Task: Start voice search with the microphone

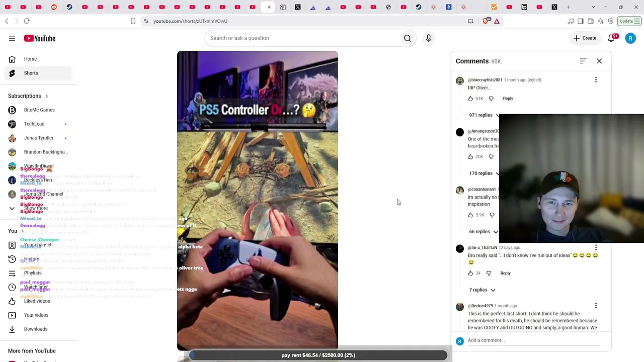Action: point(429,38)
